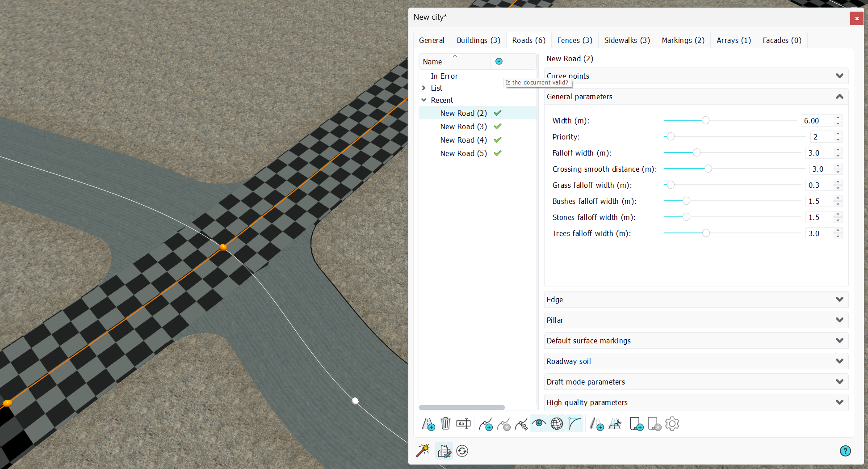Click the rename road icon
Image resolution: width=868 pixels, height=469 pixels.
pyautogui.click(x=464, y=423)
